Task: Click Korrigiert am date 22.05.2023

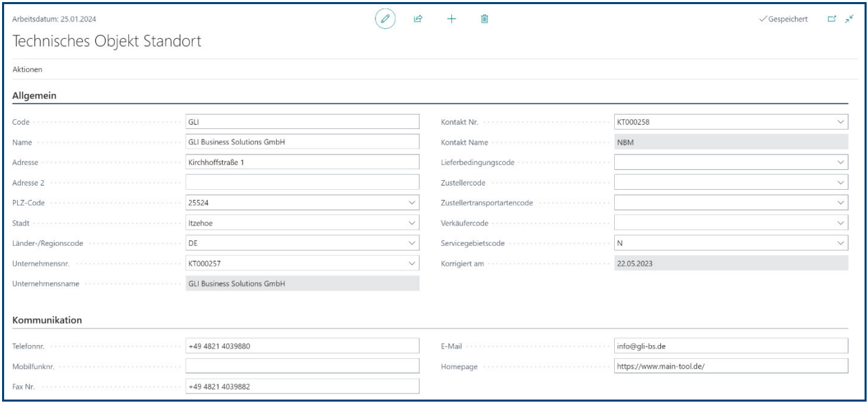Action: tap(731, 263)
